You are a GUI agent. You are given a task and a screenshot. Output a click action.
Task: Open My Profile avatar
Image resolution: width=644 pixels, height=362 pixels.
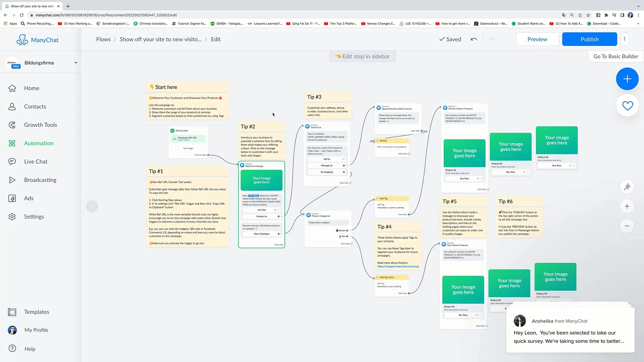[12, 330]
